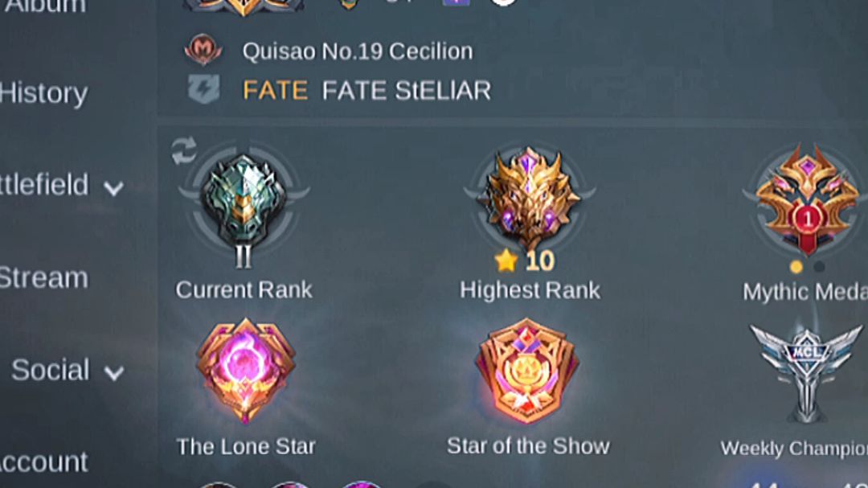Screen dimensions: 868x488
Task: Go to the Account sidebar tab
Action: tap(43, 462)
